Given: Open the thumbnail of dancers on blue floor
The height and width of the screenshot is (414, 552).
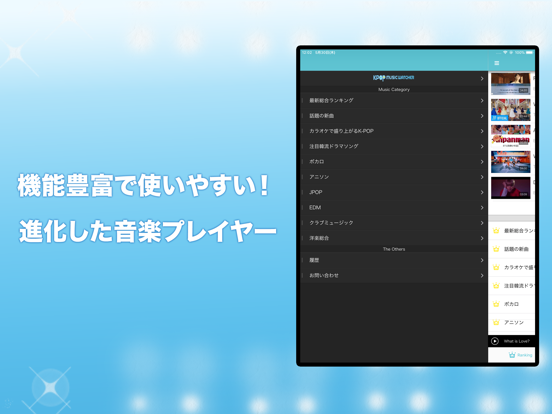Looking at the screenshot, I should 510,162.
